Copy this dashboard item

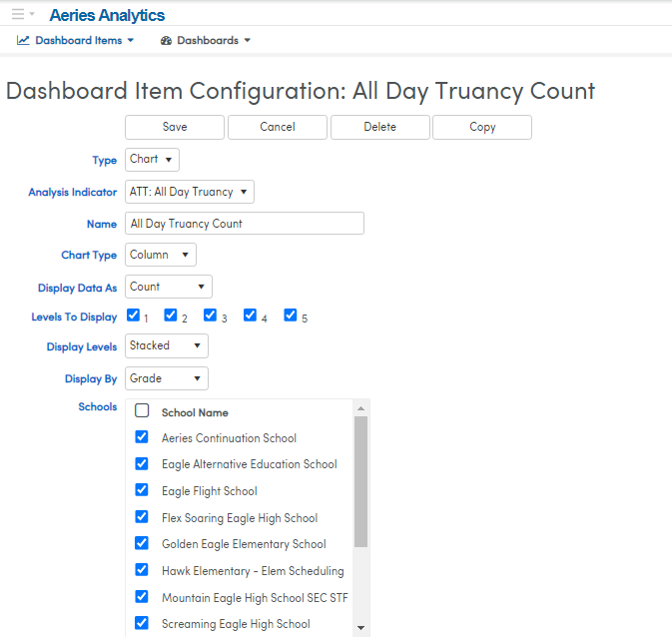(482, 127)
